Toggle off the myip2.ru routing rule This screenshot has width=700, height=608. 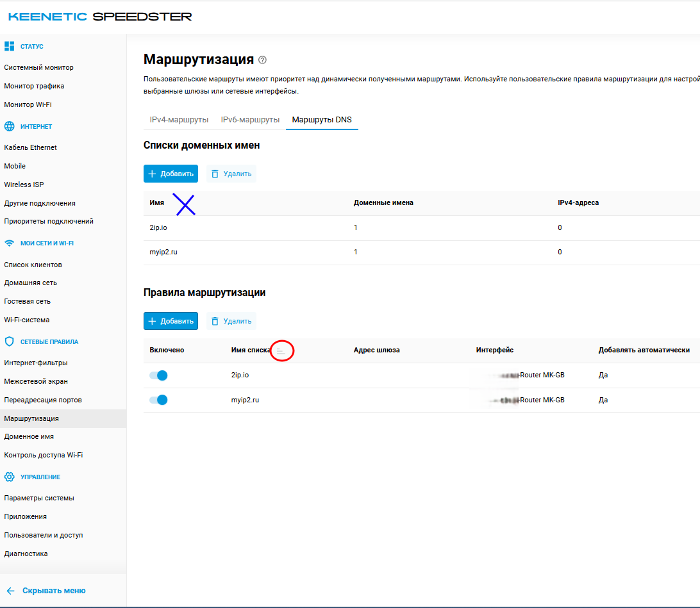pos(158,400)
